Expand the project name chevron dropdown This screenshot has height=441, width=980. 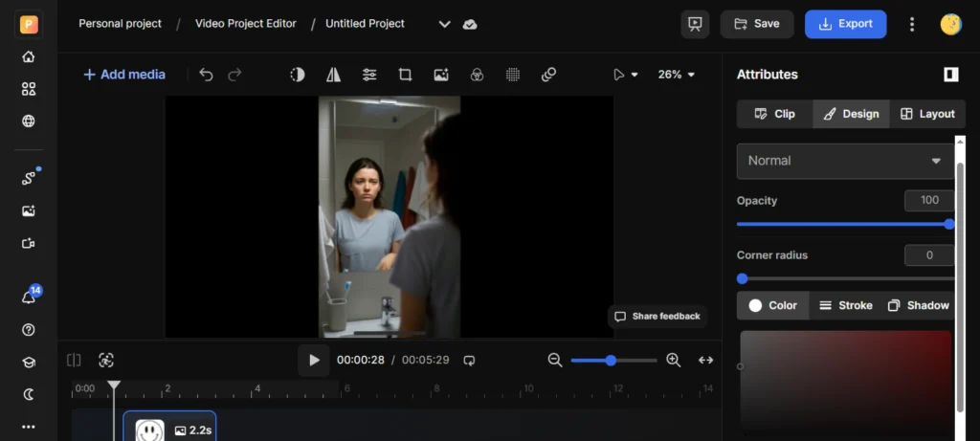point(444,24)
